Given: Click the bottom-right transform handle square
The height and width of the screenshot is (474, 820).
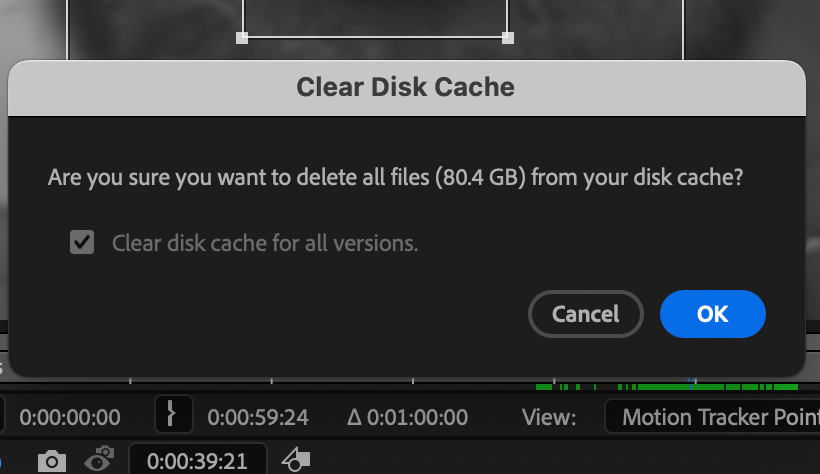Looking at the screenshot, I should [508, 37].
